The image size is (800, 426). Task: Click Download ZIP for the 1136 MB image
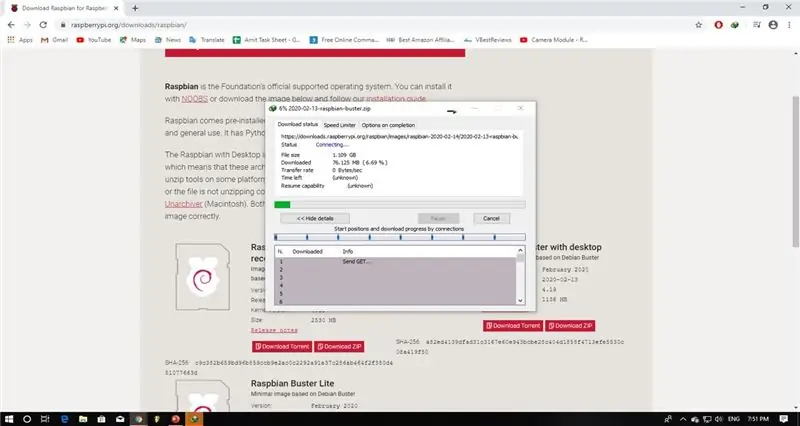(570, 325)
